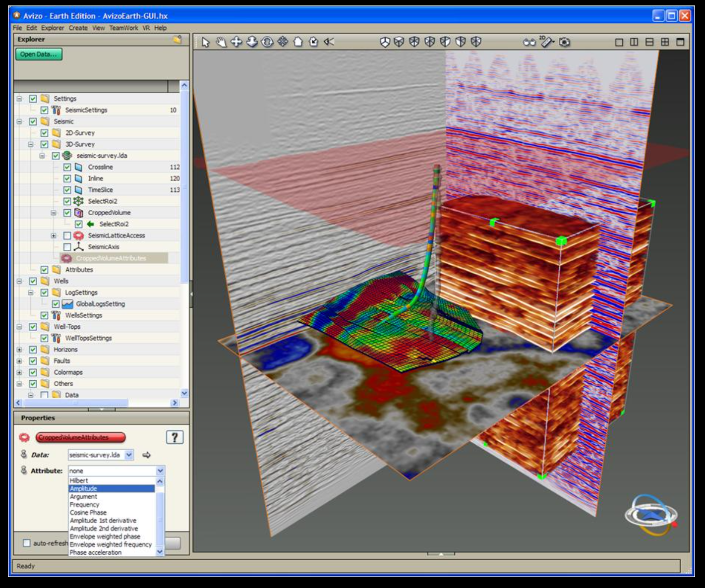Collapse the Settings tree node
The height and width of the screenshot is (588, 705).
[x=19, y=99]
